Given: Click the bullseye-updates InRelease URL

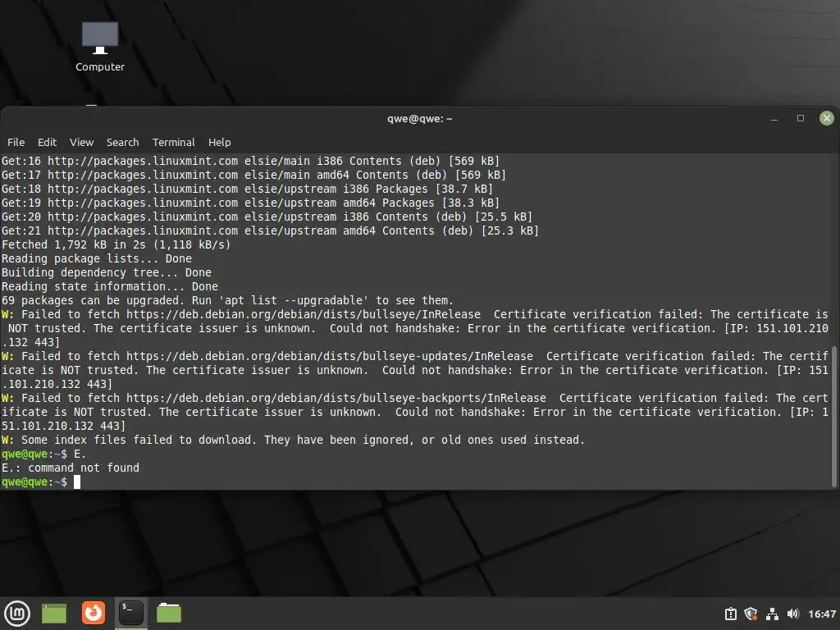Looking at the screenshot, I should tap(330, 356).
